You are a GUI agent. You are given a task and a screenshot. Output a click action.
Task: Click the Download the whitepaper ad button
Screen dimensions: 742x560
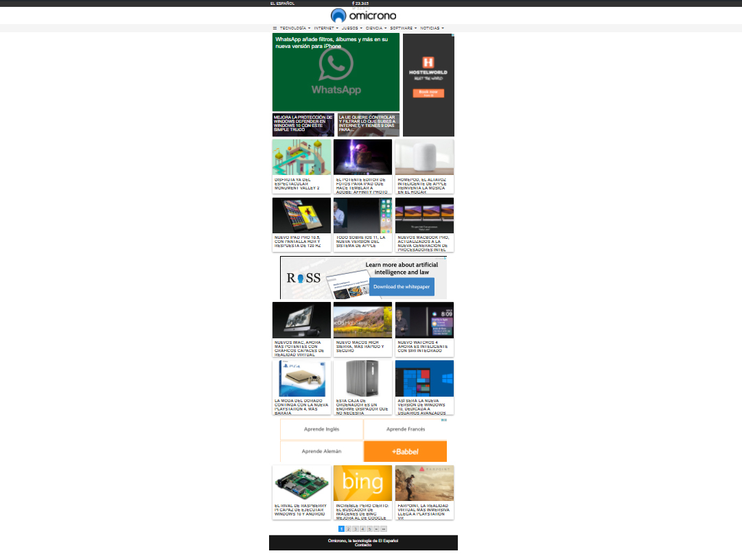click(x=402, y=287)
